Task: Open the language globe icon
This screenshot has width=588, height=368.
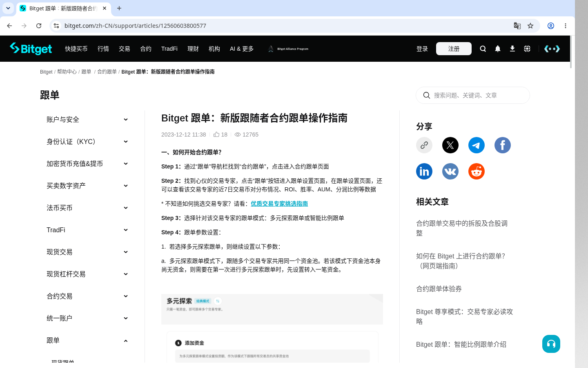Action: [x=527, y=49]
